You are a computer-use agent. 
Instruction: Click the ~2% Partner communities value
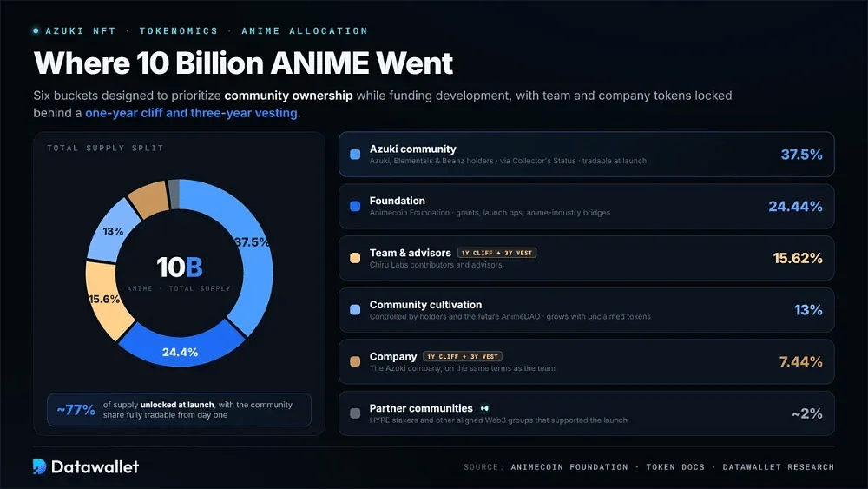click(x=807, y=413)
